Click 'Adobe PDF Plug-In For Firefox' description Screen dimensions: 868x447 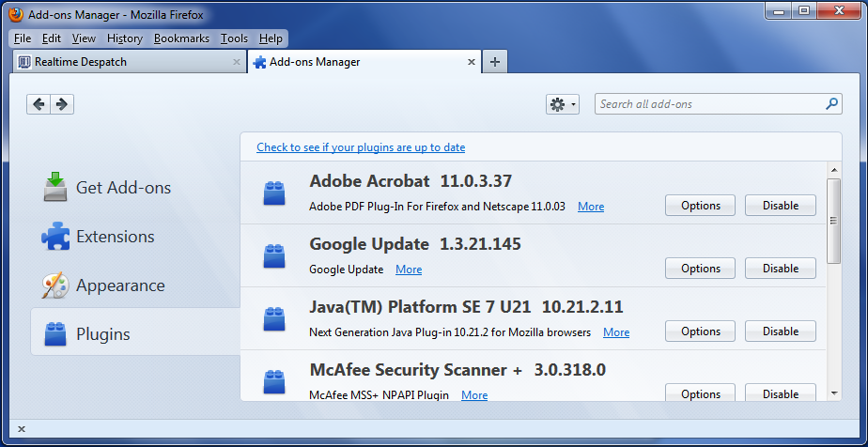coord(438,207)
